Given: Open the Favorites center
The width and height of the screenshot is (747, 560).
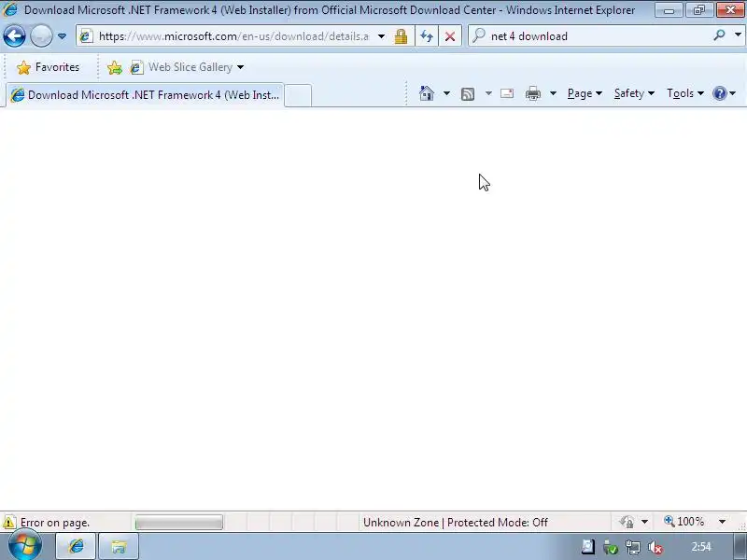Looking at the screenshot, I should tap(49, 67).
